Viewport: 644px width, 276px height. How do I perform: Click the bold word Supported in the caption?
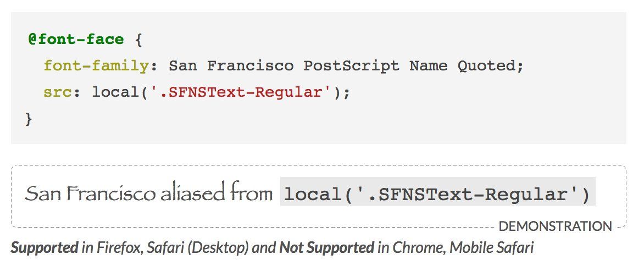click(45, 247)
